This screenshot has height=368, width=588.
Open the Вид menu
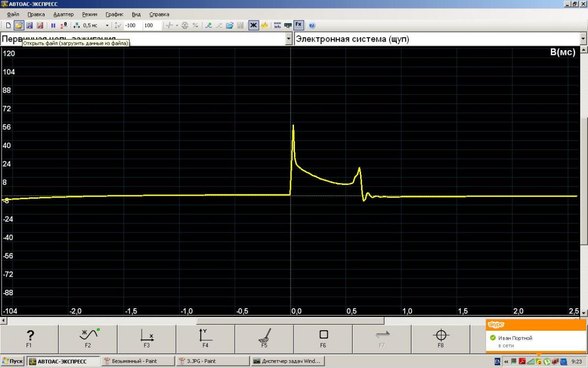pos(137,14)
